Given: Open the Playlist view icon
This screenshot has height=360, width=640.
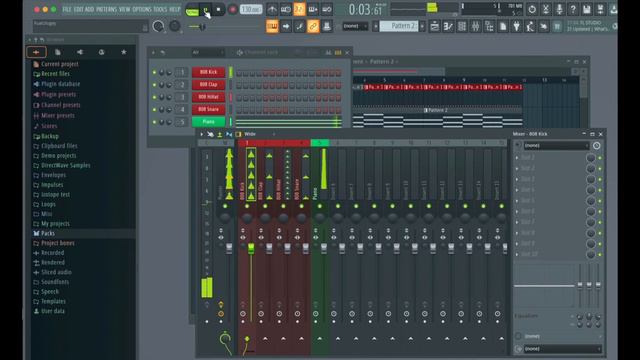Looking at the screenshot, I should click(x=435, y=27).
